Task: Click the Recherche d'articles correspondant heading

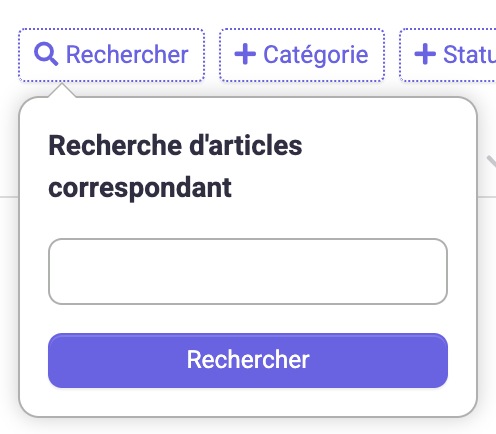Action: point(175,166)
